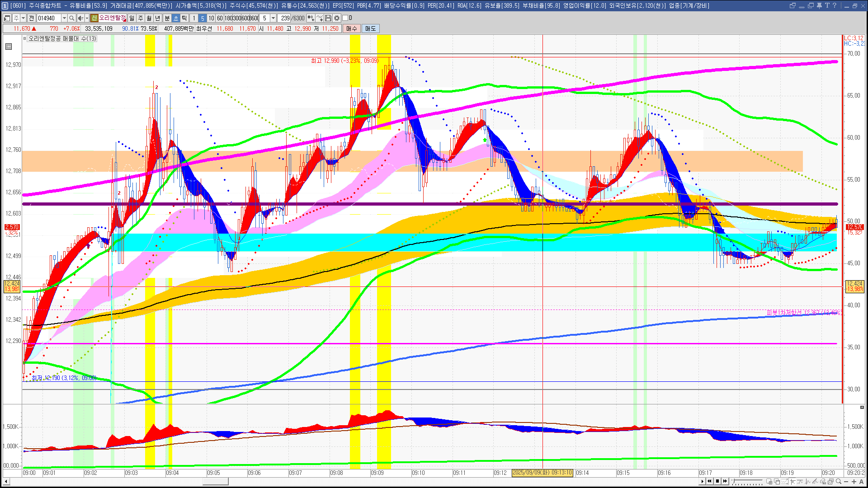868x488 pixels.
Task: Save chart with floppy disk icon
Action: click(328, 18)
